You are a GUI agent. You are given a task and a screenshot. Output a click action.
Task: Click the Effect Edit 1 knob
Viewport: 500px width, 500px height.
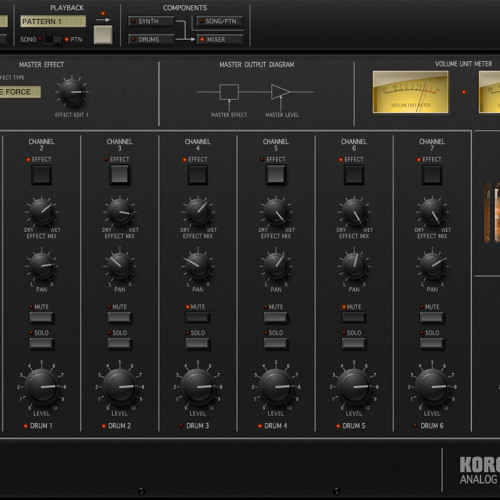click(x=72, y=92)
